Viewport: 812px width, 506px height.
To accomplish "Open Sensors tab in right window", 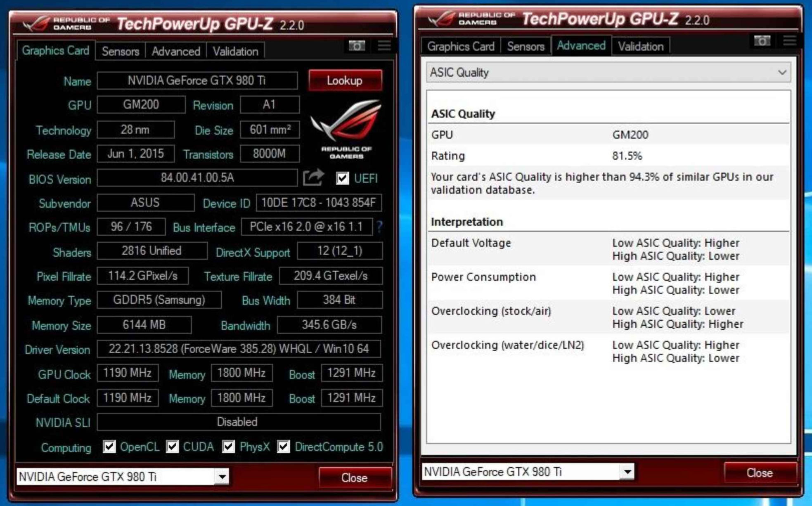I will 526,46.
